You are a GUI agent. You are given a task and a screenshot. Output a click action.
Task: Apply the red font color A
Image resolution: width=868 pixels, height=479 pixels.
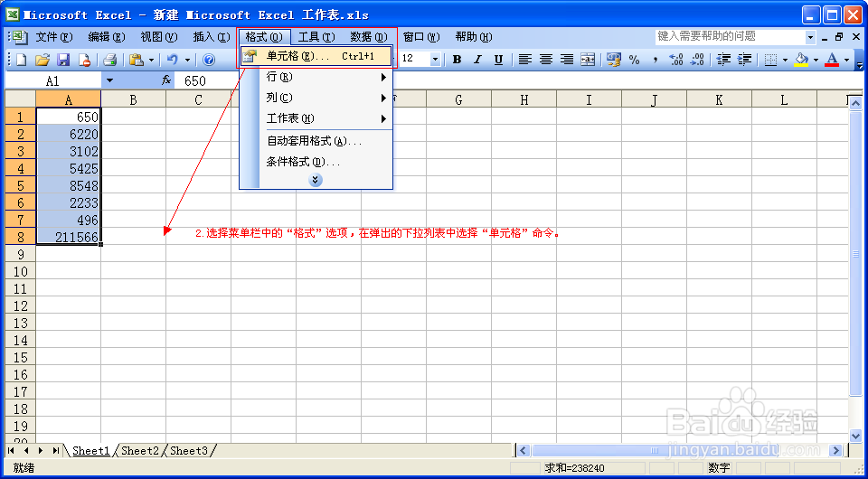tap(832, 59)
